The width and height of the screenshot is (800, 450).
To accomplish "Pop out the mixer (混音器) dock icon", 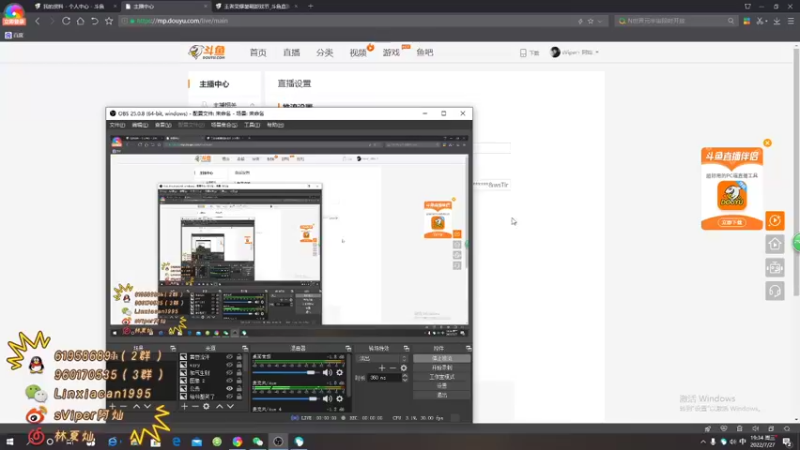I will 348,348.
